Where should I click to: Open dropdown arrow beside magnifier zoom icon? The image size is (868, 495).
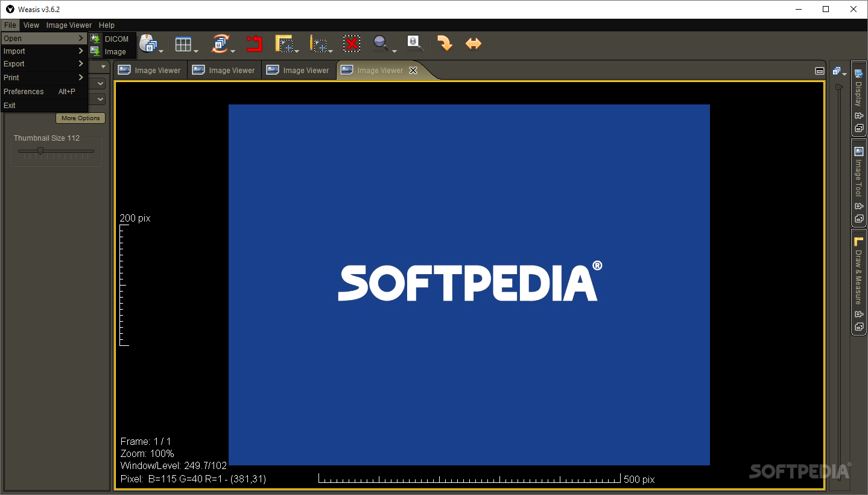click(394, 51)
